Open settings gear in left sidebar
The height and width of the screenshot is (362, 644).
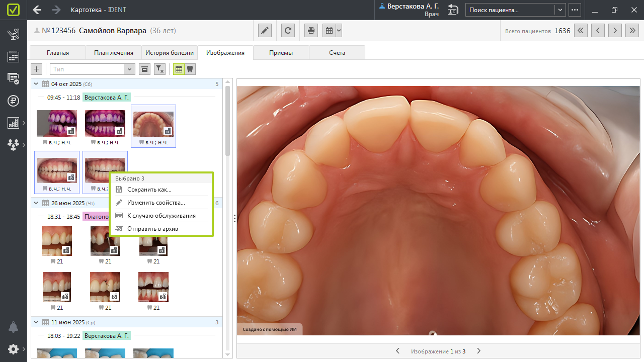point(13,349)
